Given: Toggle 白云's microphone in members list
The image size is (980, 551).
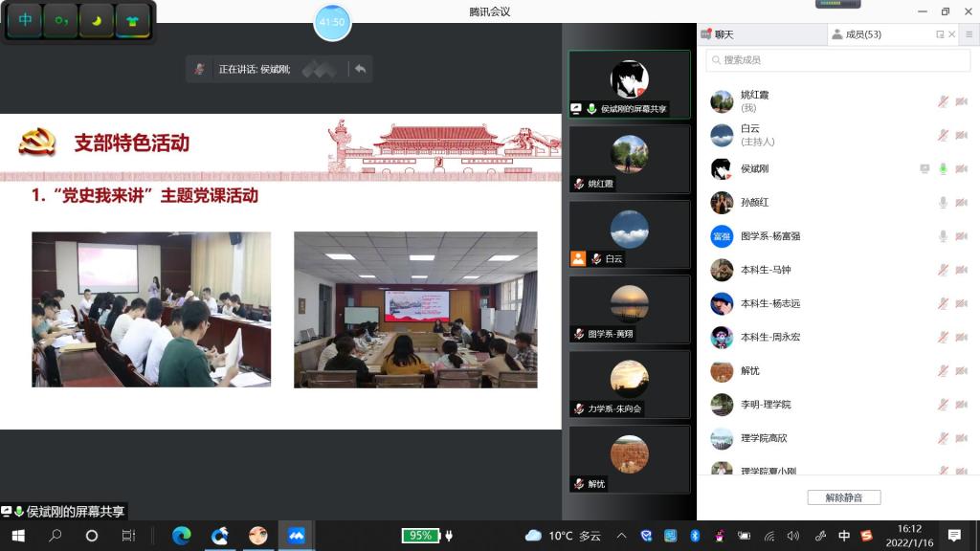Looking at the screenshot, I should 943,135.
